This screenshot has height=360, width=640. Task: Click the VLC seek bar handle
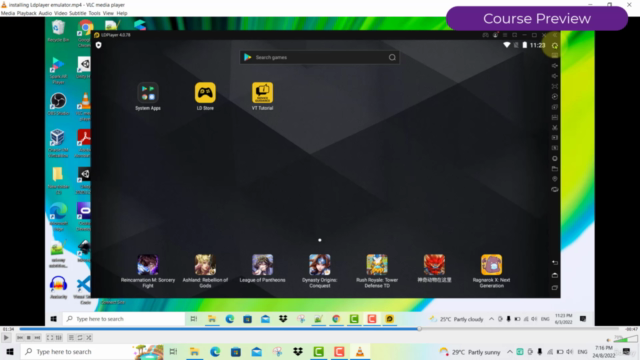pos(419,329)
